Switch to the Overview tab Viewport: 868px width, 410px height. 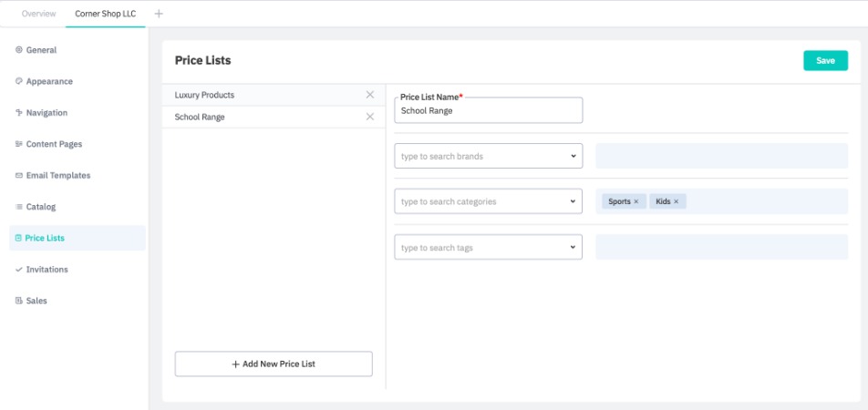[x=38, y=14]
